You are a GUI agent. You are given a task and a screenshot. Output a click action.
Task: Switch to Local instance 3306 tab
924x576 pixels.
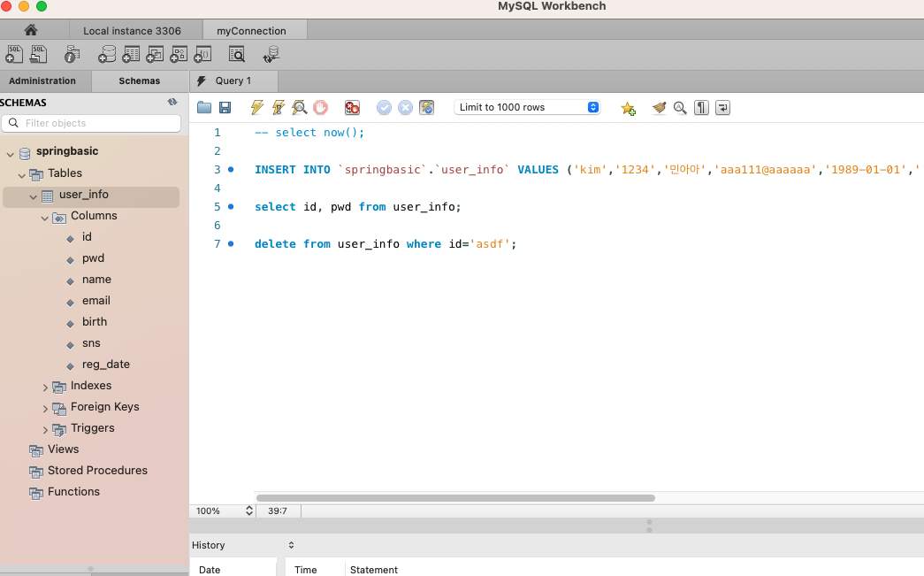click(x=132, y=31)
